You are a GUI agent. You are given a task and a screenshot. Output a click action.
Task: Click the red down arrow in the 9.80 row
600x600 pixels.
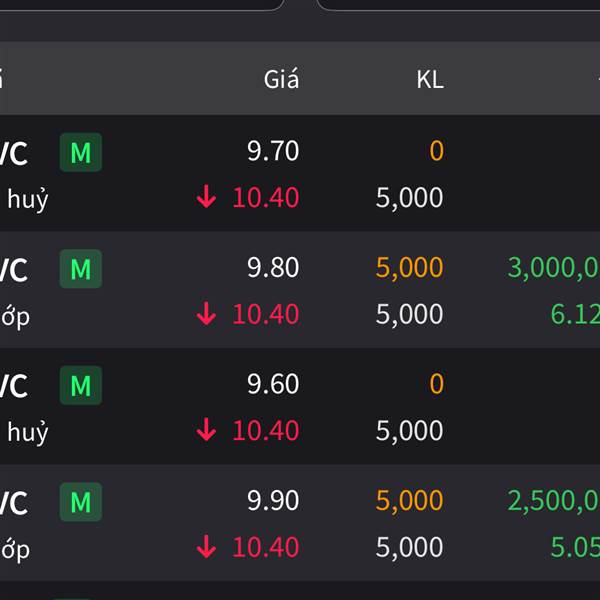[x=207, y=315]
